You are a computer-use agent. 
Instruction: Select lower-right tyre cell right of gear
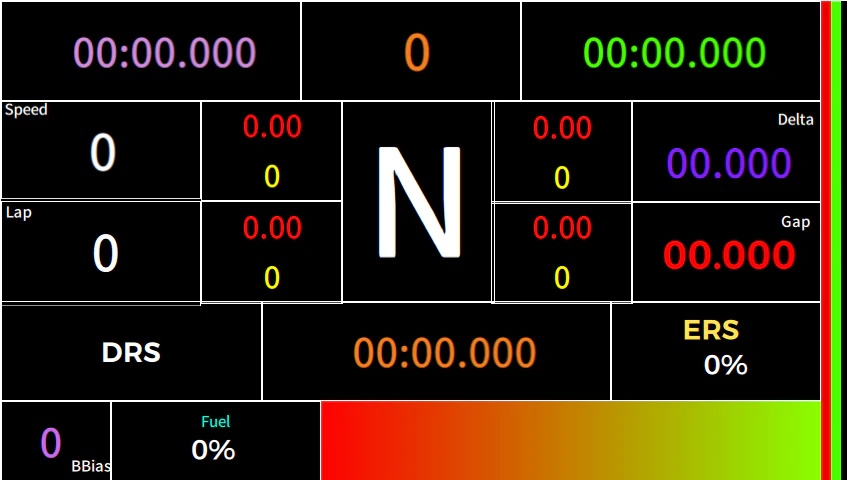tap(562, 252)
